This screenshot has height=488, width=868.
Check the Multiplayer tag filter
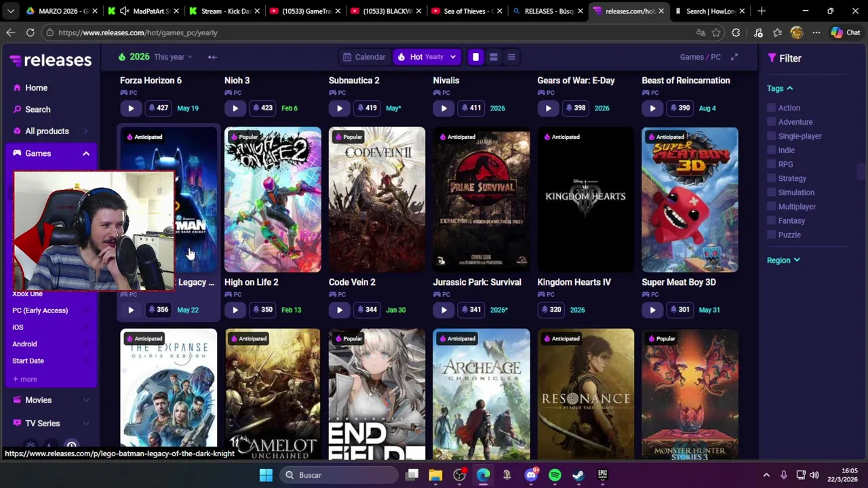coord(771,207)
